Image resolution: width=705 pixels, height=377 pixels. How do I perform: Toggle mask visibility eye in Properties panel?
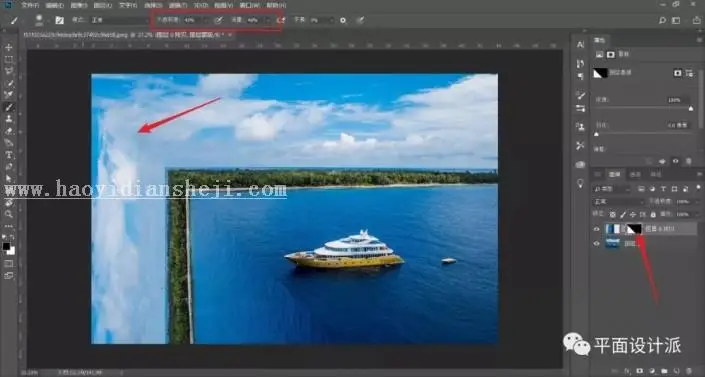tap(675, 161)
